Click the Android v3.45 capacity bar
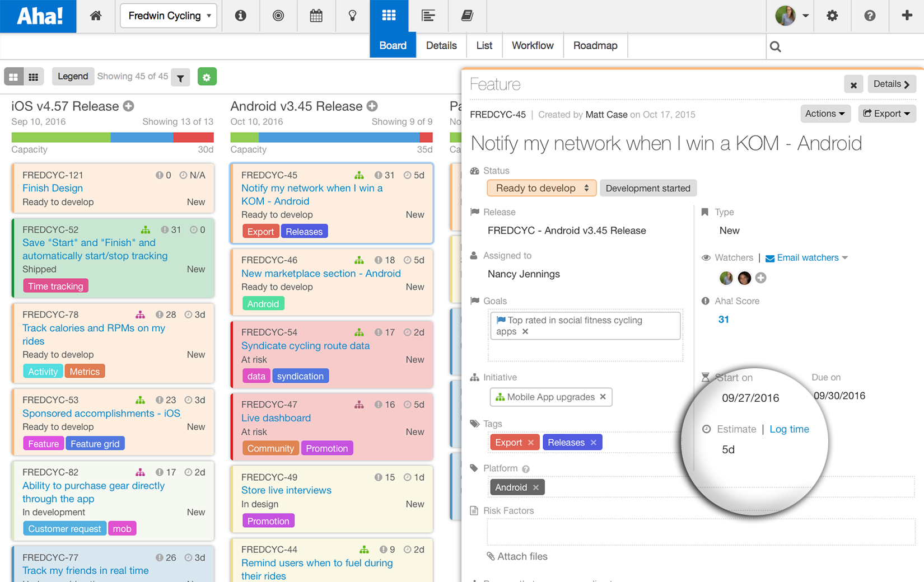 (x=332, y=137)
